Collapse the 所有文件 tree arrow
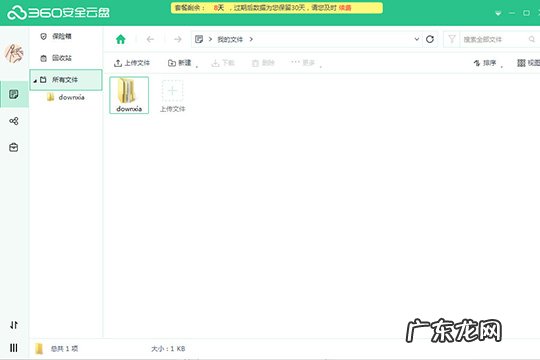 pyautogui.click(x=35, y=81)
